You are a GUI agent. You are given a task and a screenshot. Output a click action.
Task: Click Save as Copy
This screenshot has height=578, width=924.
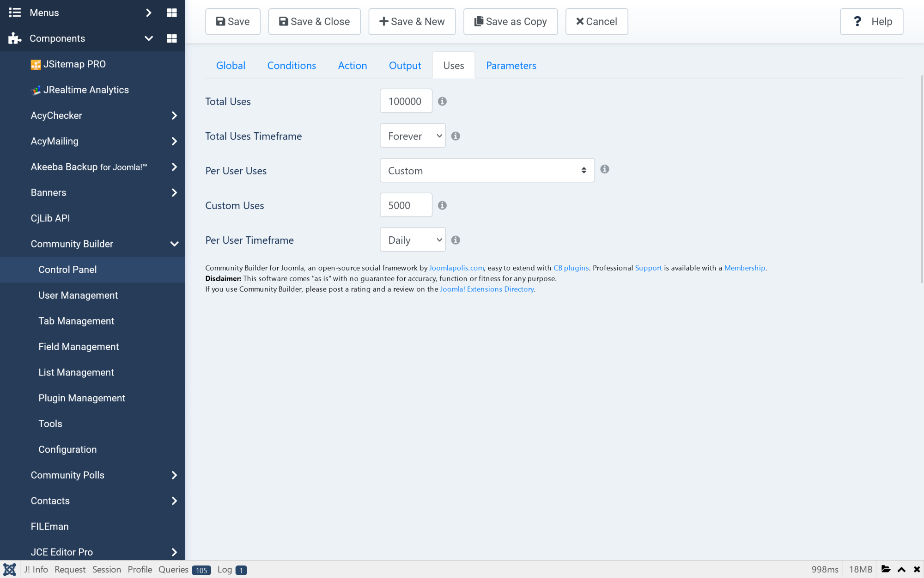tap(511, 22)
